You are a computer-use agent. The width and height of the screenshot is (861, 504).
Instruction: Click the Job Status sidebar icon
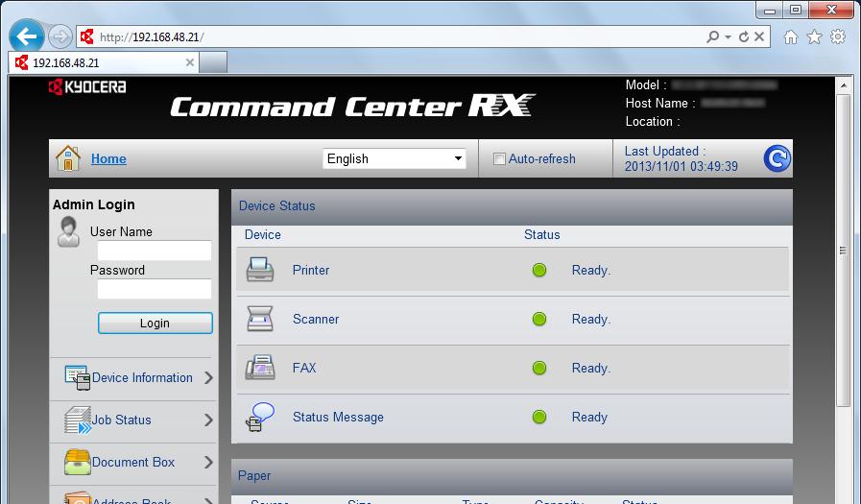(x=78, y=420)
